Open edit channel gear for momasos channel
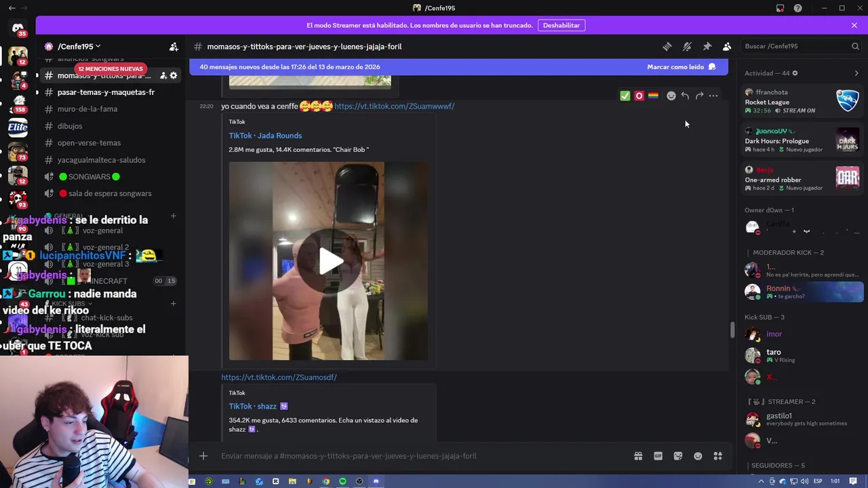 (174, 75)
